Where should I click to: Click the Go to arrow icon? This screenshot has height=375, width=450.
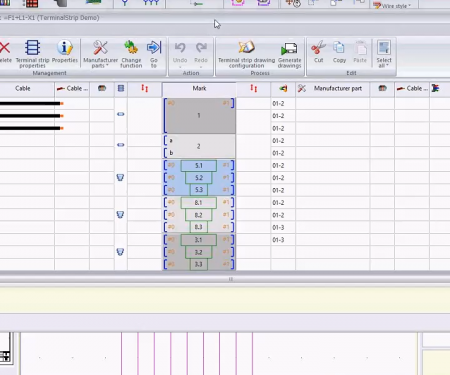(154, 53)
